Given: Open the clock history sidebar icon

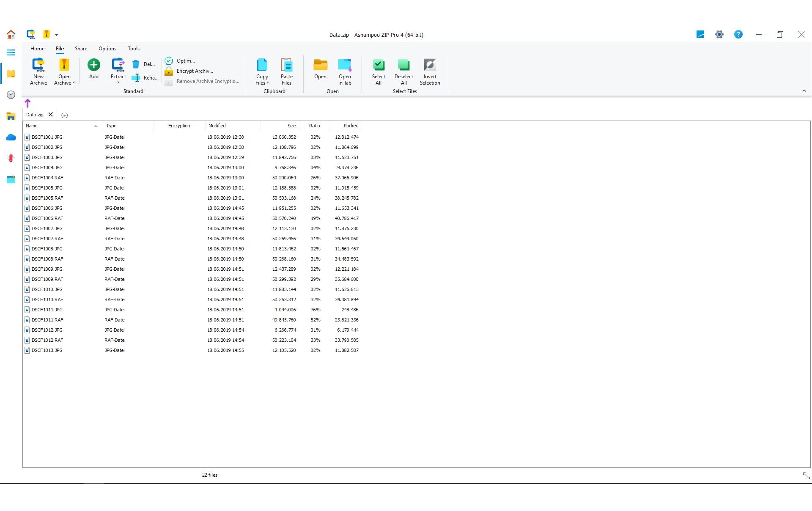Looking at the screenshot, I should click(11, 95).
